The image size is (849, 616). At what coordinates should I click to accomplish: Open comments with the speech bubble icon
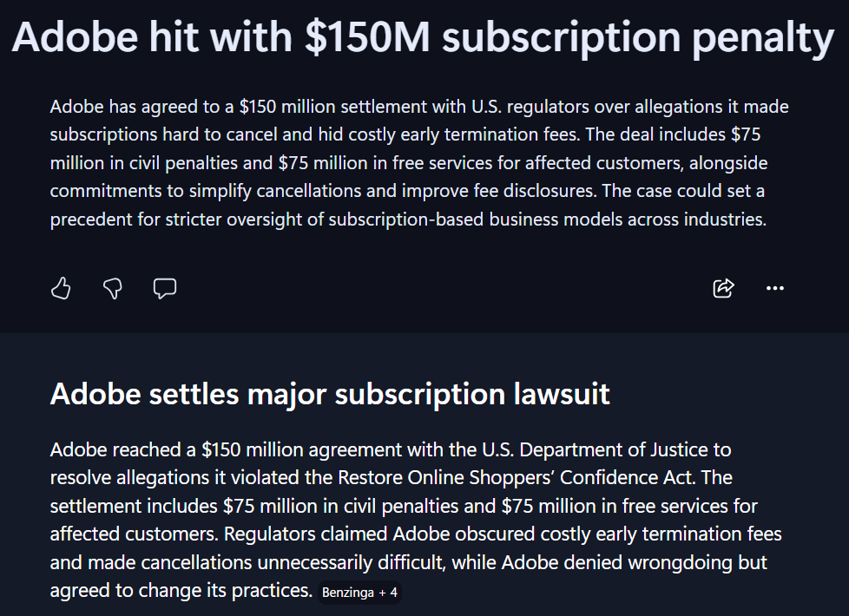(x=165, y=288)
